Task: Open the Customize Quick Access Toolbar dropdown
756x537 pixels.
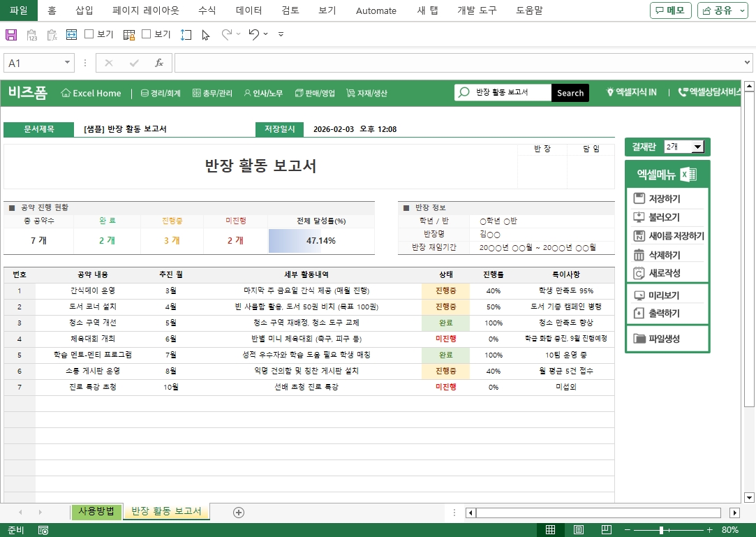Action: tap(281, 34)
